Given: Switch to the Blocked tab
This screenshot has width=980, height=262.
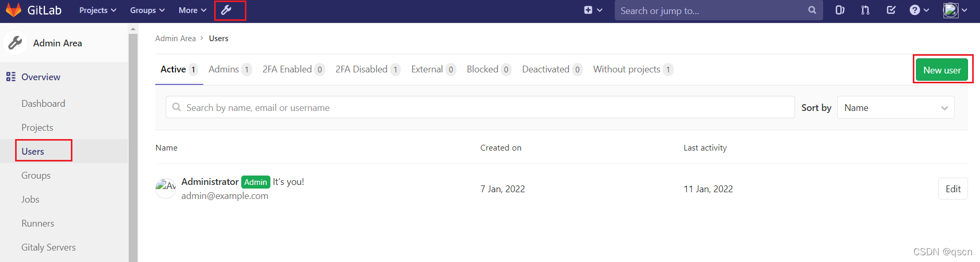Looking at the screenshot, I should (x=489, y=69).
